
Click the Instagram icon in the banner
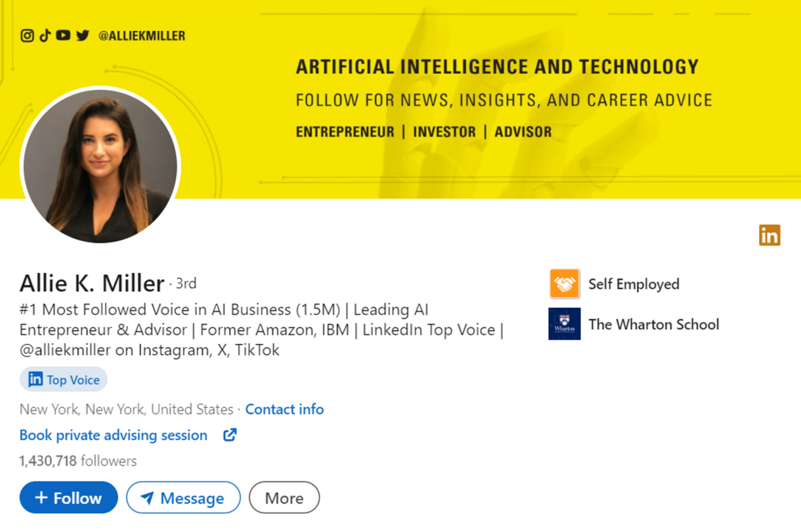27,35
